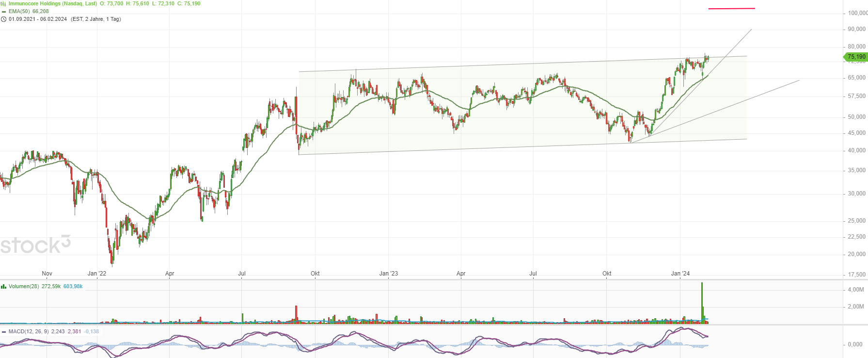The height and width of the screenshot is (358, 868).
Task: Open the (EST, 2 Jahre, 1 Tag) timeframe selector
Action: click(96, 19)
